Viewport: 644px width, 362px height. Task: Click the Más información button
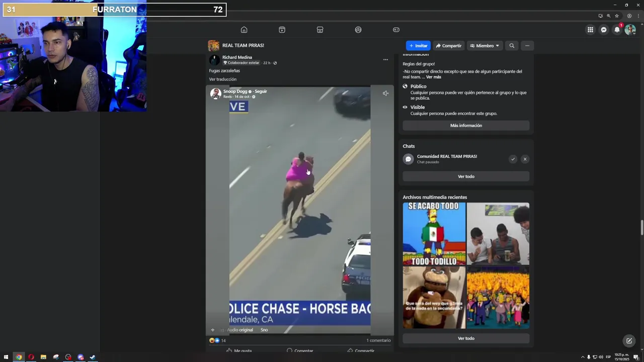click(466, 126)
